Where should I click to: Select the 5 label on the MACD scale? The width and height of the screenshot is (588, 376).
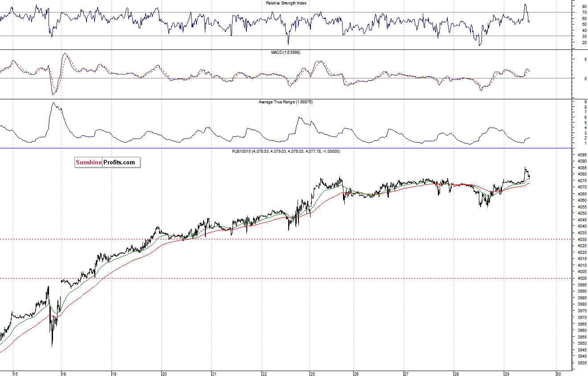(x=585, y=59)
